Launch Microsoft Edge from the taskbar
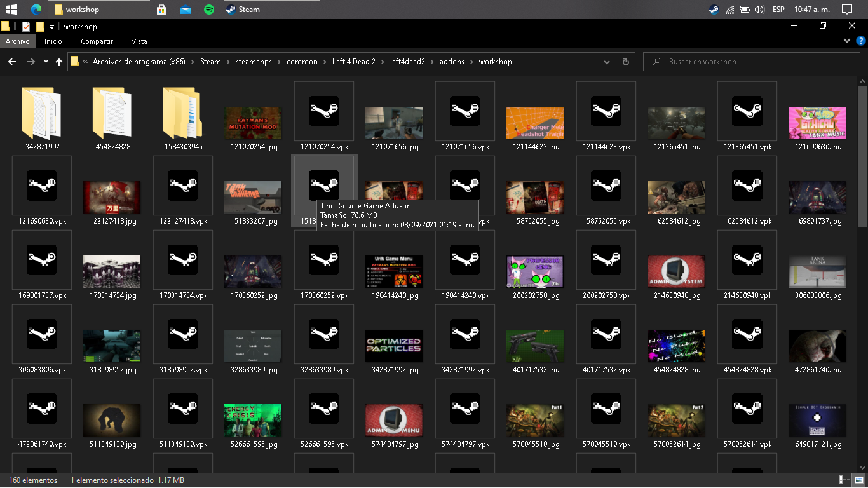The height and width of the screenshot is (488, 868). (x=36, y=10)
